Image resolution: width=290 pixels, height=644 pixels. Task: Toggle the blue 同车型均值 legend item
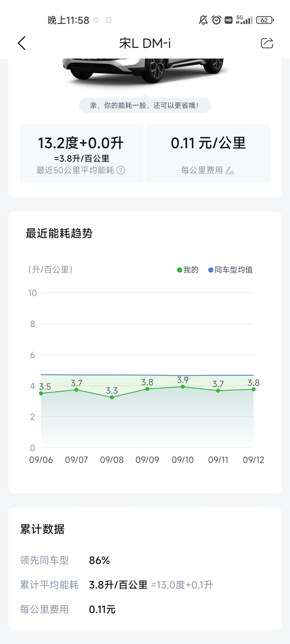click(230, 270)
